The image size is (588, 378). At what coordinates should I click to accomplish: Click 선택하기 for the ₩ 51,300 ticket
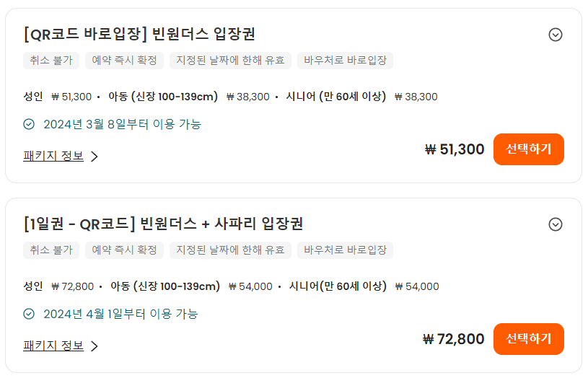[528, 149]
